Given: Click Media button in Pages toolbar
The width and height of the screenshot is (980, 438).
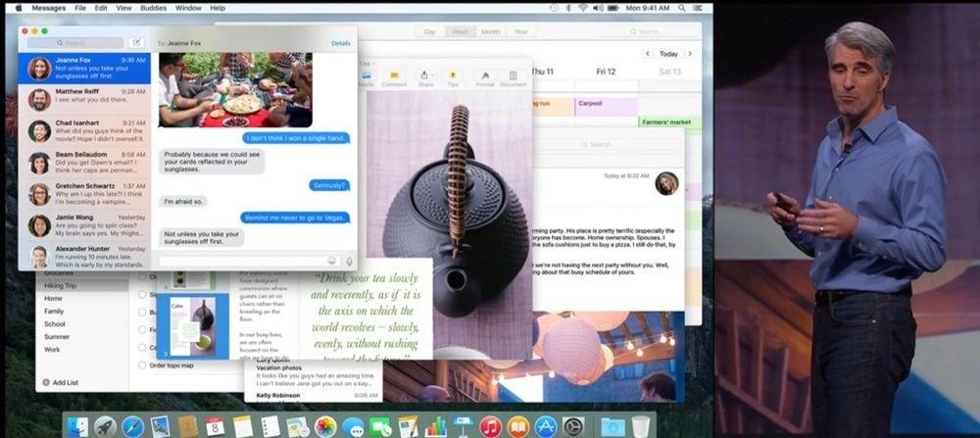Looking at the screenshot, I should 367,78.
